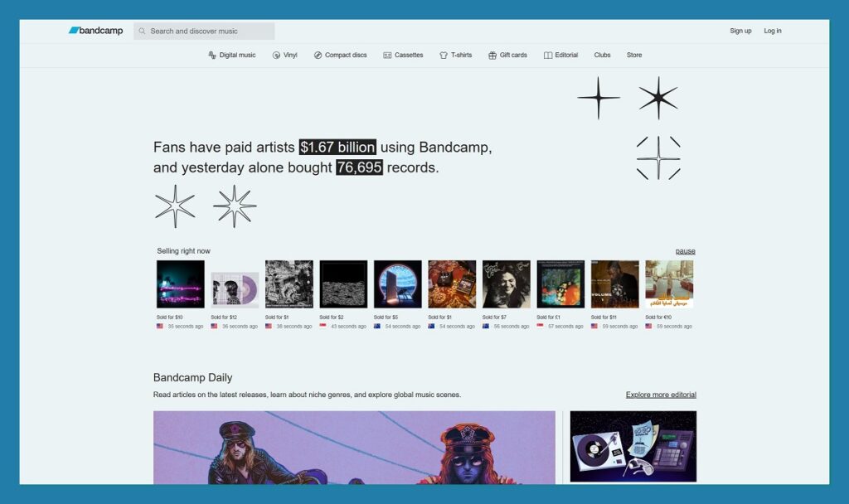Screen dimensions: 849x504
Task: Focus the Search and discover music field
Action: coord(204,31)
